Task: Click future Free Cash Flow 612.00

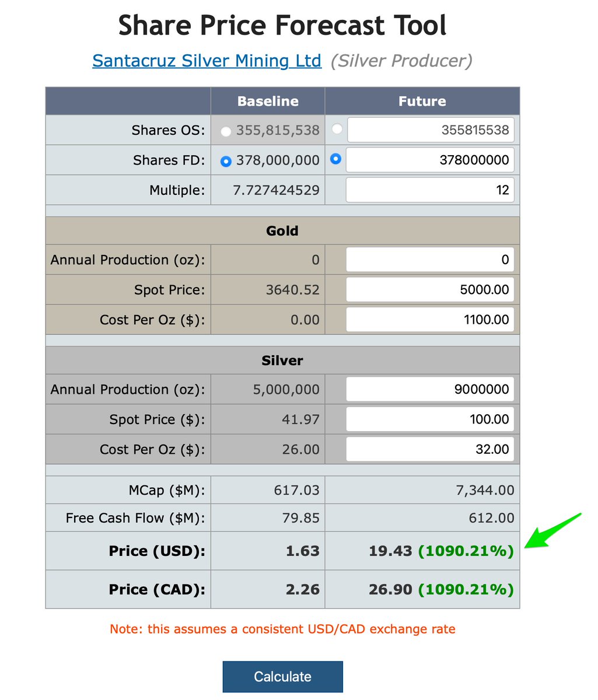Action: 492,518
